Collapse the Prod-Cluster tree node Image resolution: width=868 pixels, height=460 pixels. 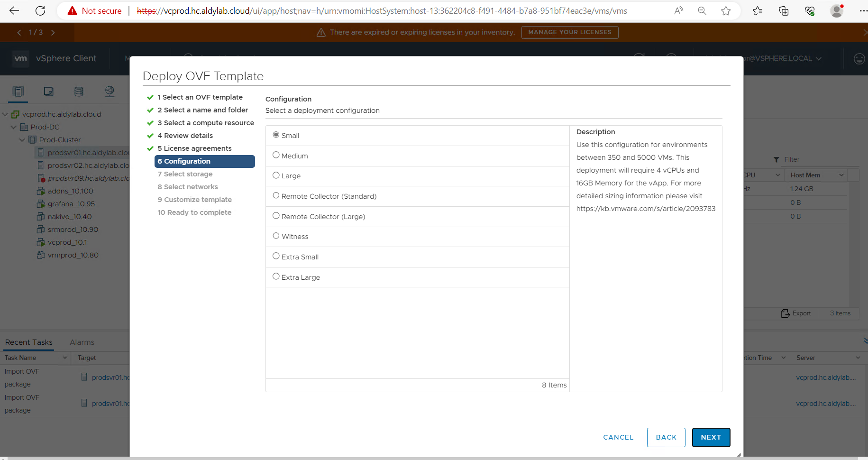[x=22, y=140]
